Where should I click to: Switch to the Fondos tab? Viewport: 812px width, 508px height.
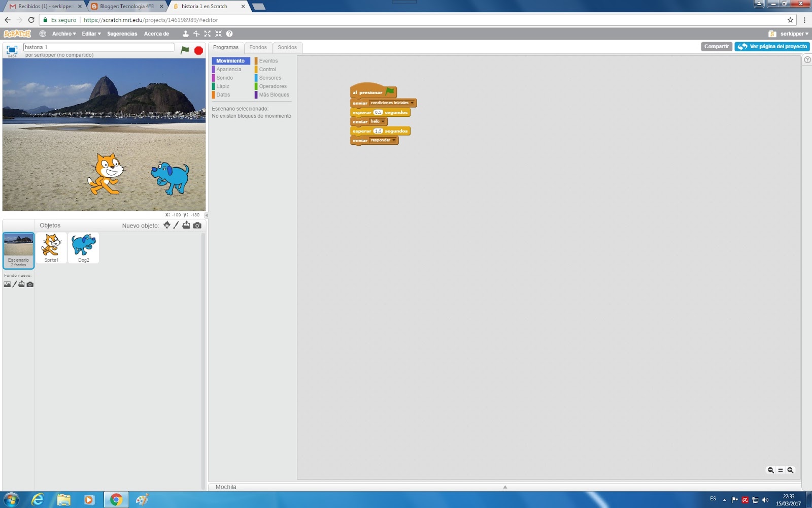click(x=258, y=47)
